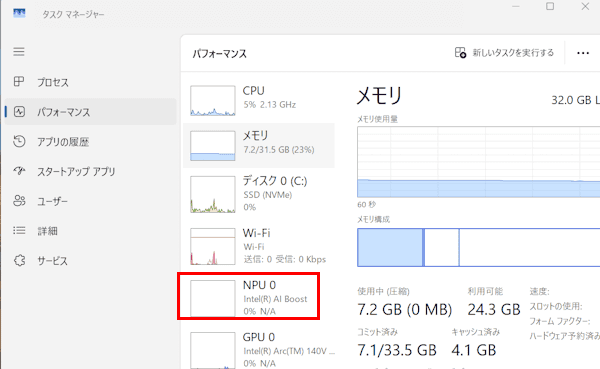
Task: Click the 4.1 GB cached value
Action: tap(474, 350)
